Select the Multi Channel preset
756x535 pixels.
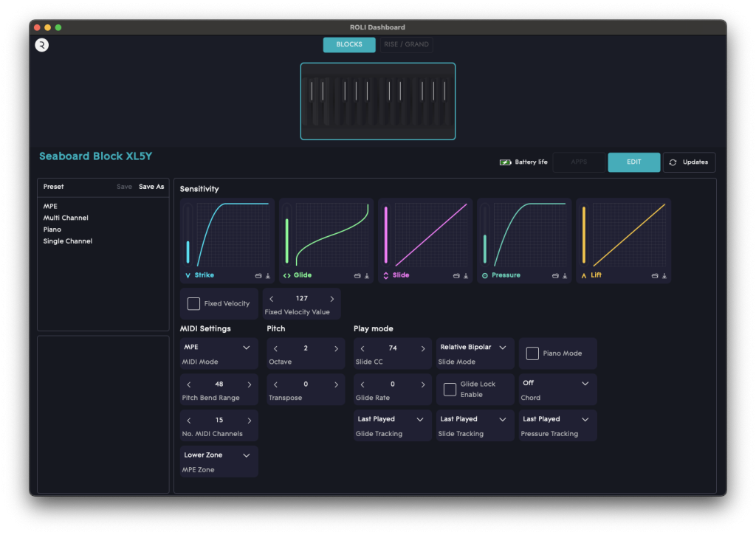tap(66, 218)
